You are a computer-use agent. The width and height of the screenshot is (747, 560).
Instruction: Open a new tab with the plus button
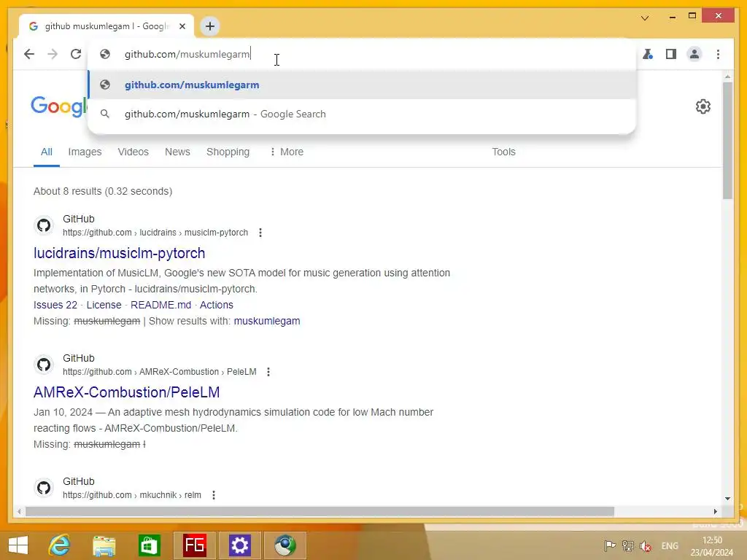click(209, 26)
